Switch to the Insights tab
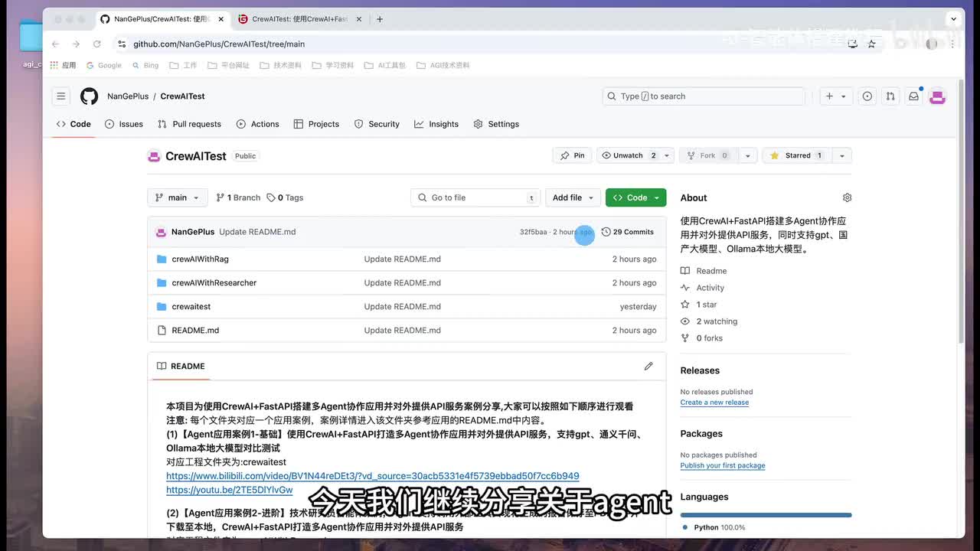The image size is (980, 551). pos(436,124)
